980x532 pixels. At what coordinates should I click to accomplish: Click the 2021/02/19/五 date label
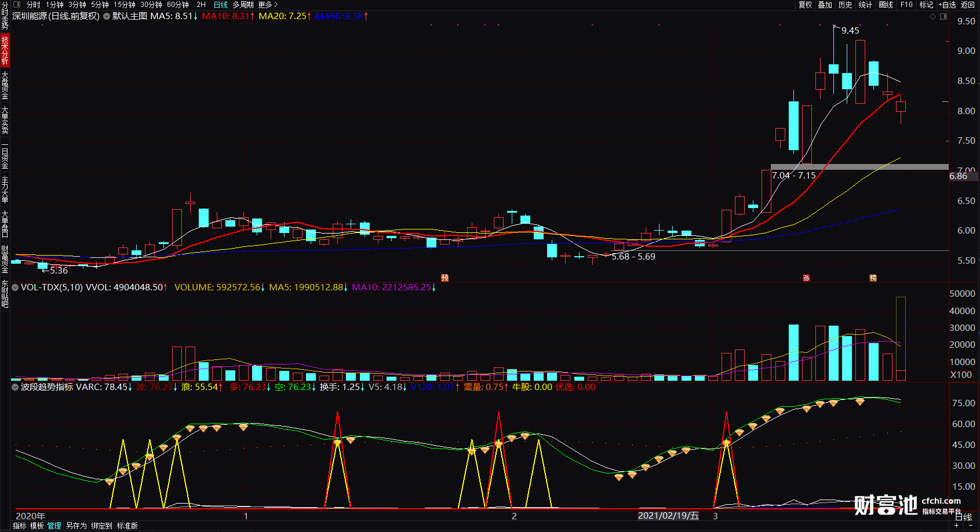pos(668,516)
